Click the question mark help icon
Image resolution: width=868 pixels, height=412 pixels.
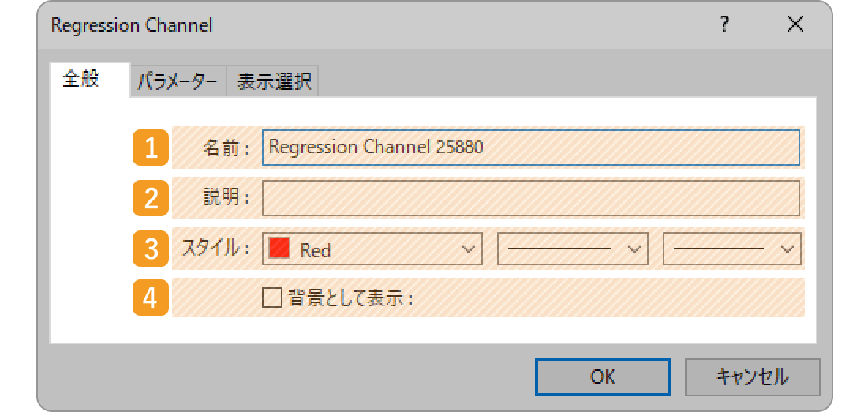[724, 25]
